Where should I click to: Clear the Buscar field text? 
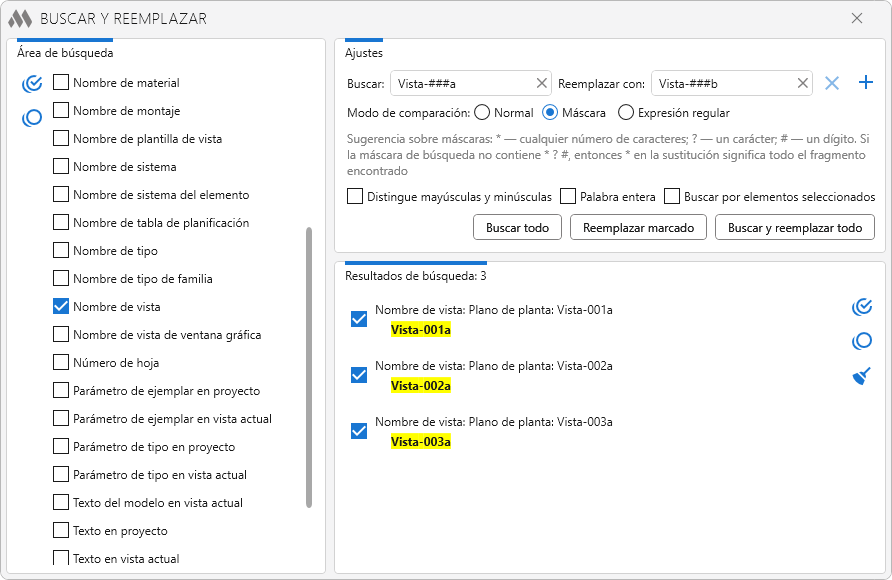click(541, 84)
